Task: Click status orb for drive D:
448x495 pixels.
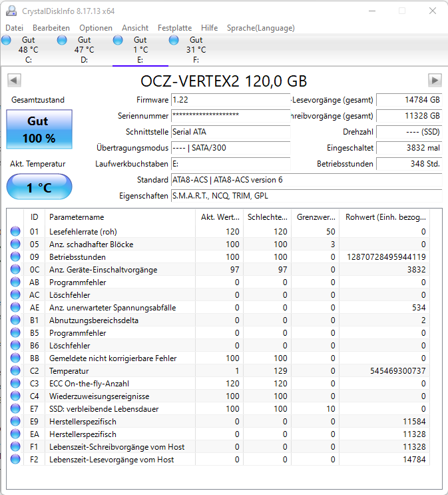Action: point(62,40)
